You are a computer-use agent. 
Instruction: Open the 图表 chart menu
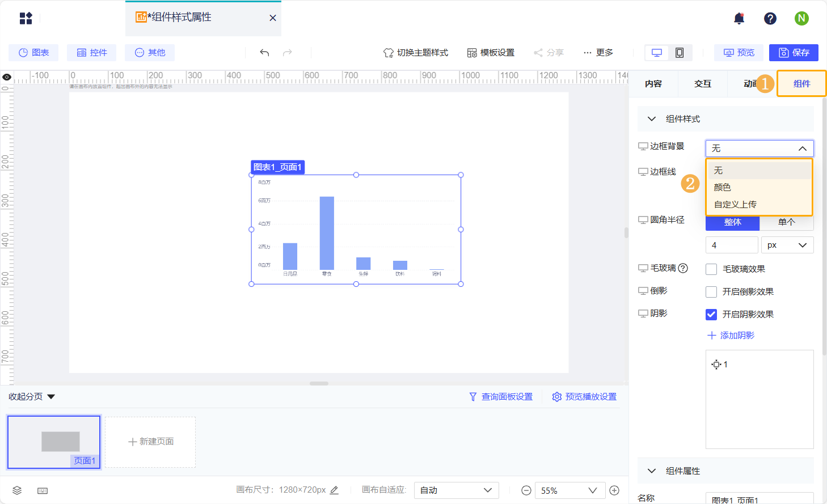coord(33,53)
